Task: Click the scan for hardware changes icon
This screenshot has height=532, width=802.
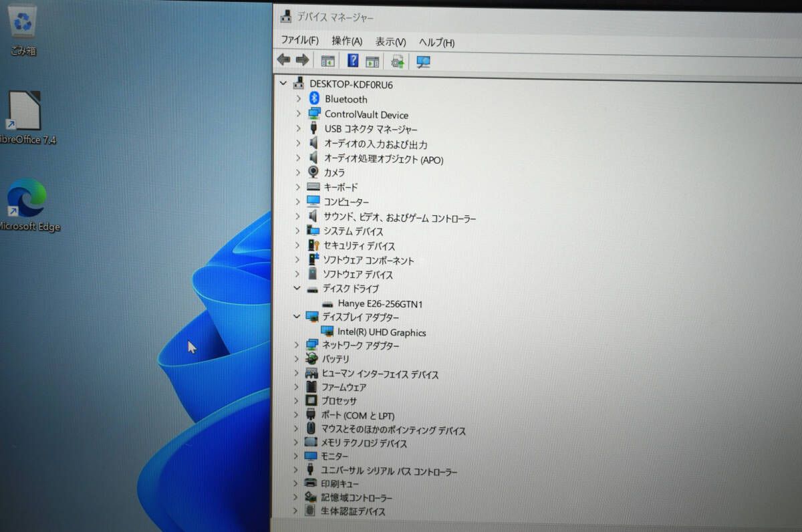Action: coord(423,61)
